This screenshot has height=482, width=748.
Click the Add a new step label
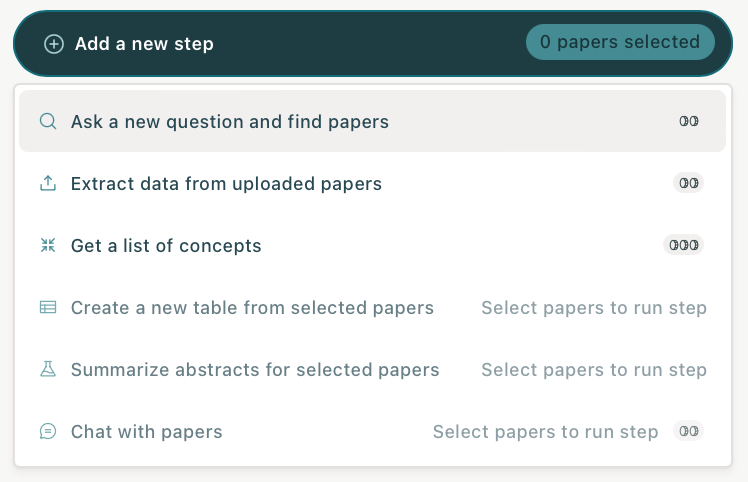click(x=144, y=44)
